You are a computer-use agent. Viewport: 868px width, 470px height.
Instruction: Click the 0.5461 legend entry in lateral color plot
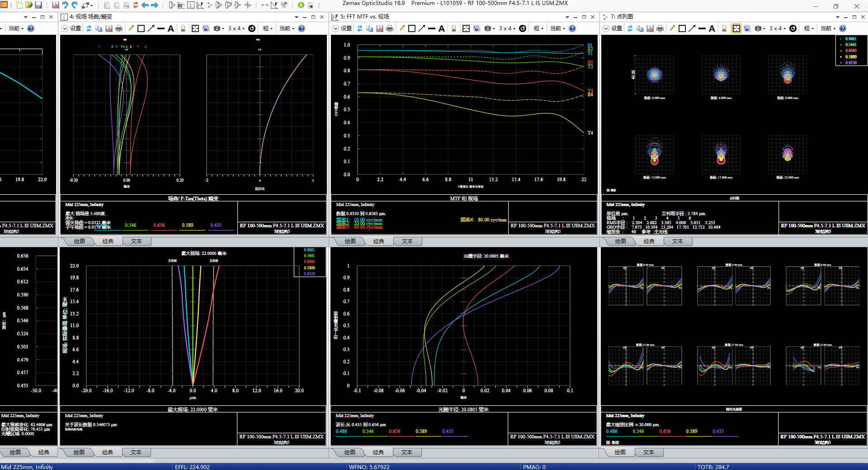pyautogui.click(x=309, y=256)
